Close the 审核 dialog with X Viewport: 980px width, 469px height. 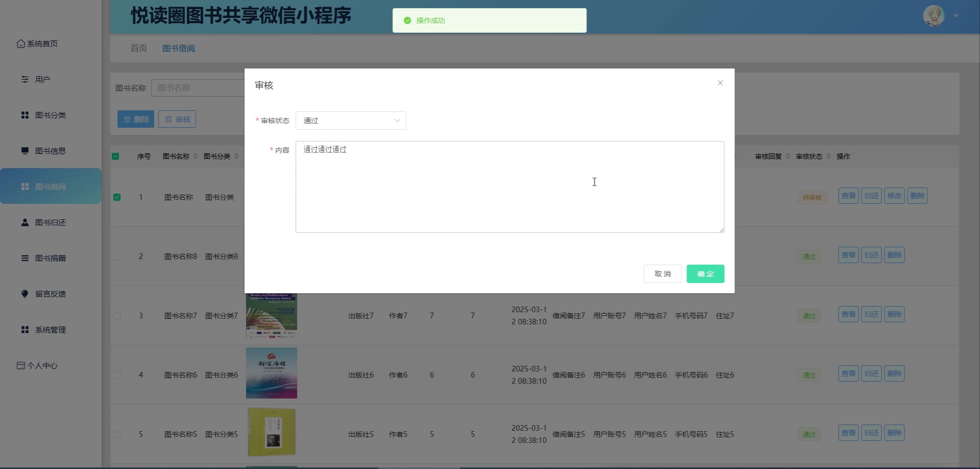pos(720,83)
